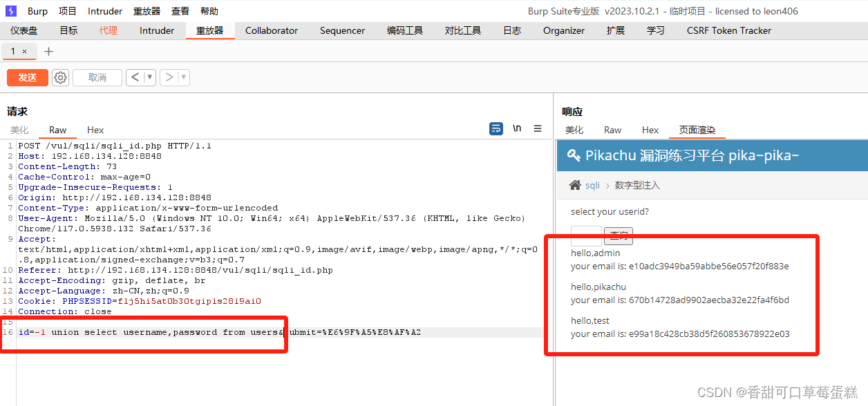868x406 pixels.
Task: Select response Raw view tab
Action: [x=613, y=130]
